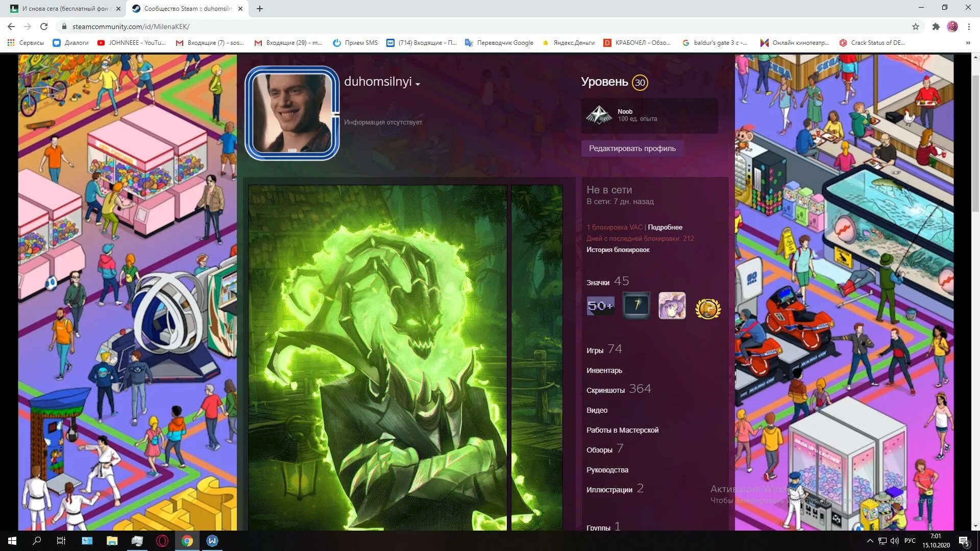Image resolution: width=980 pixels, height=551 pixels.
Task: Open the Видео link
Action: [597, 410]
